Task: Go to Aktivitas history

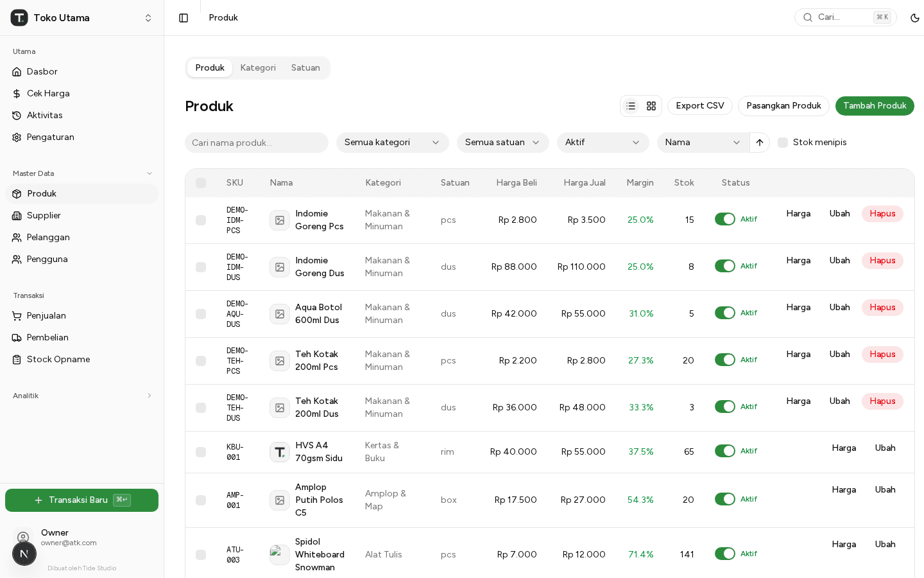Action: [x=81, y=116]
